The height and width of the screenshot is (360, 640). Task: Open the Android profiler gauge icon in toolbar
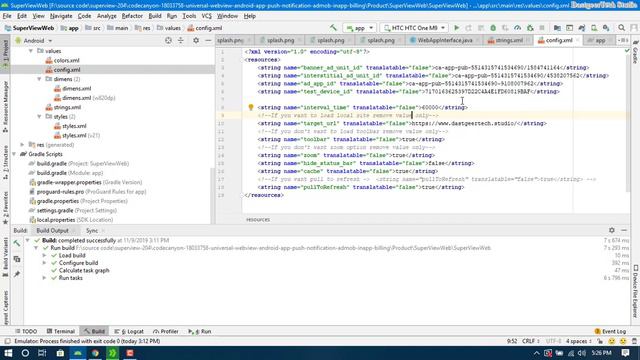pyautogui.click(x=517, y=28)
